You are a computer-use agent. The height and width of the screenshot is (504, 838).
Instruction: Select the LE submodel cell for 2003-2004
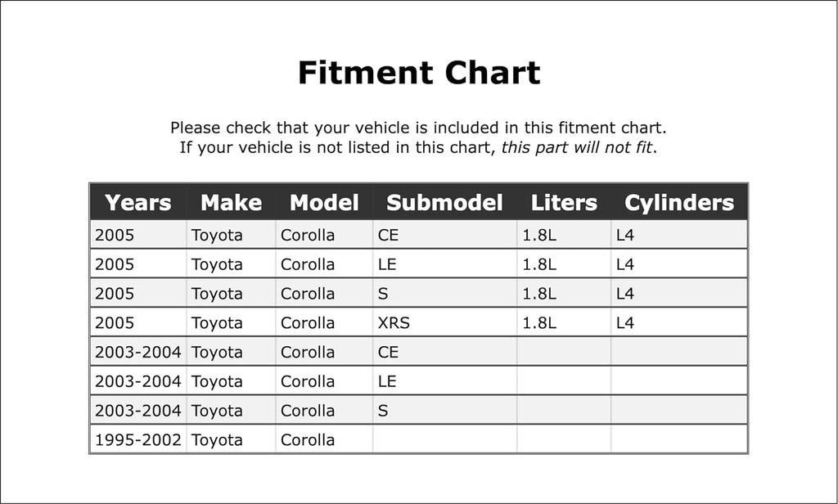[x=388, y=382]
